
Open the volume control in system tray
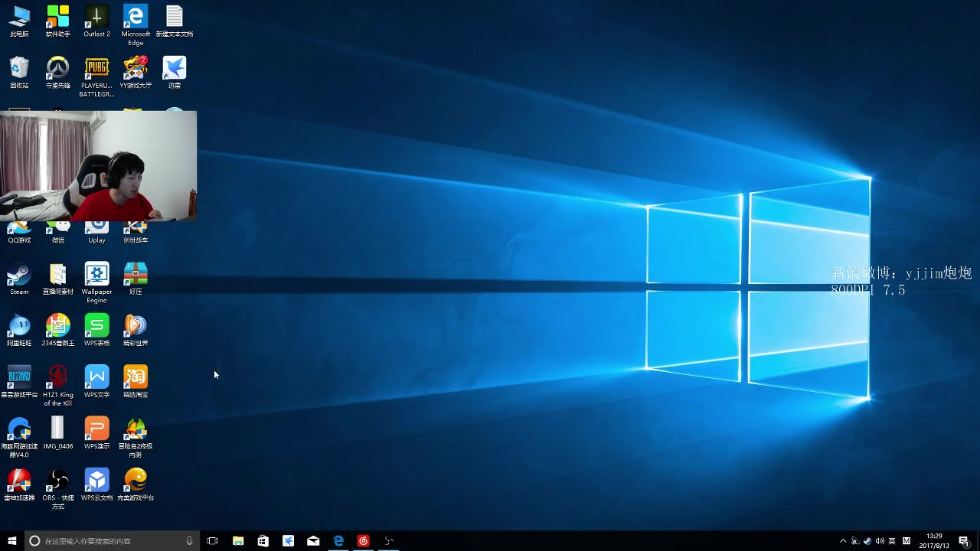pos(880,541)
